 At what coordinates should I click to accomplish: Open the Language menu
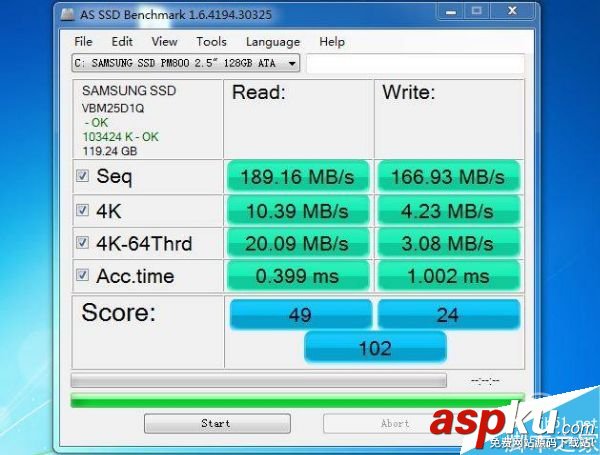pos(273,42)
